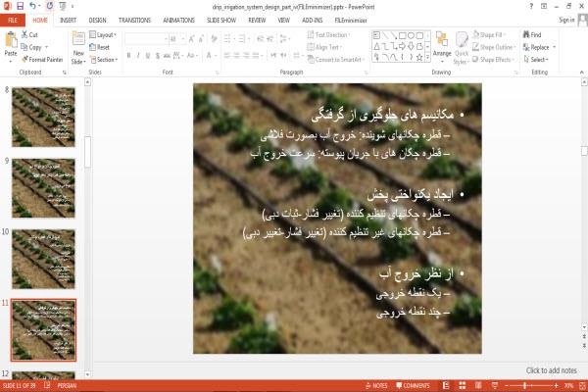The height and width of the screenshot is (392, 588).
Task: Fit slide to current window
Action: [x=583, y=385]
